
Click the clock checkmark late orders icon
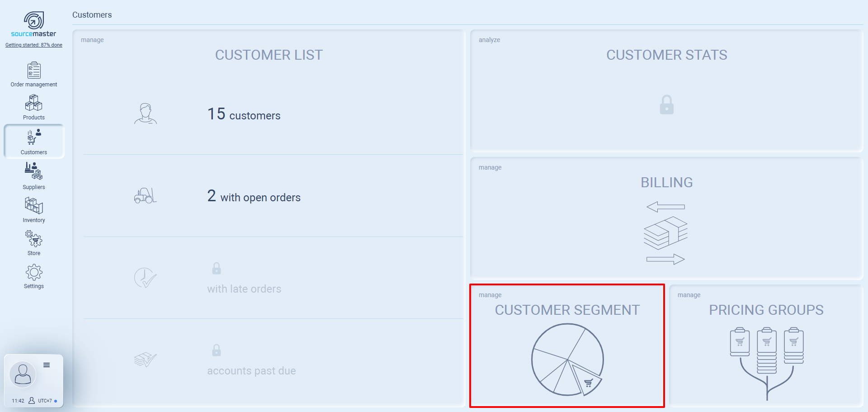pyautogui.click(x=146, y=278)
